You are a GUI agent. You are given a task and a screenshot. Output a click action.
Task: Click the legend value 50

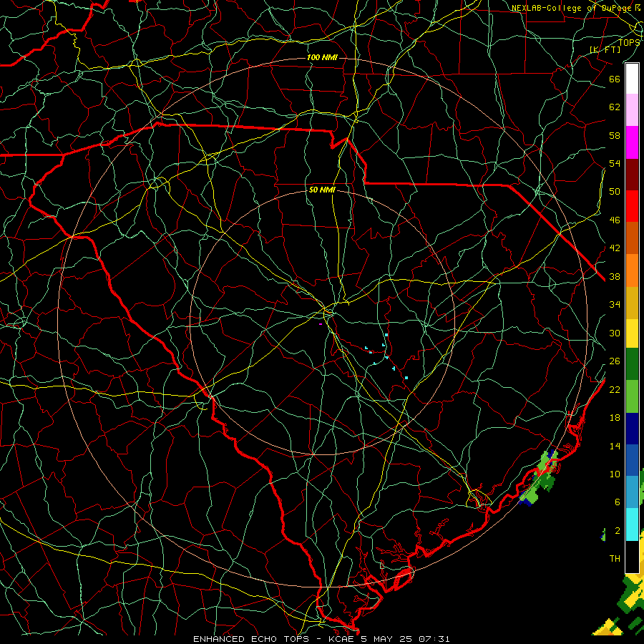click(615, 192)
